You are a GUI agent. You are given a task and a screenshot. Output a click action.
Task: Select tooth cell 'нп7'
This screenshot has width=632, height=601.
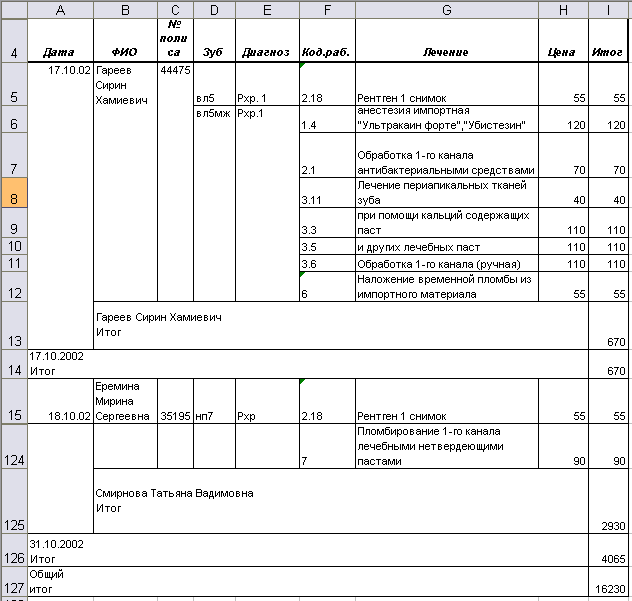click(214, 401)
